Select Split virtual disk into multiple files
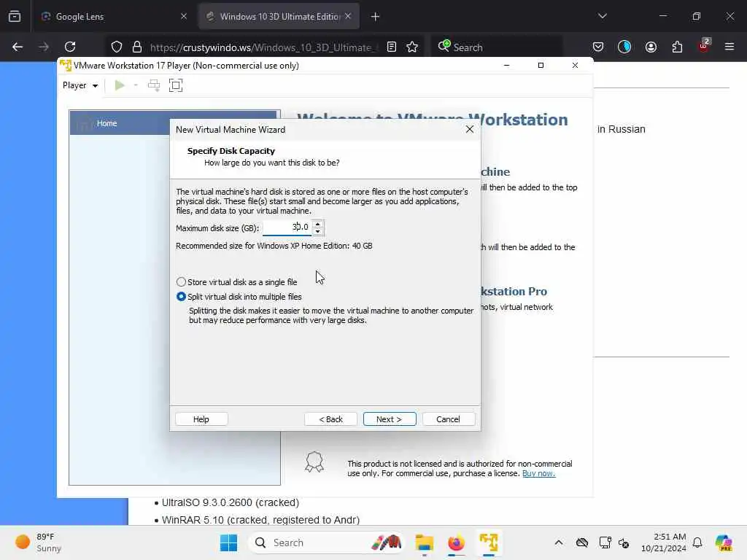Screen dimensions: 747x560 (239, 297)
